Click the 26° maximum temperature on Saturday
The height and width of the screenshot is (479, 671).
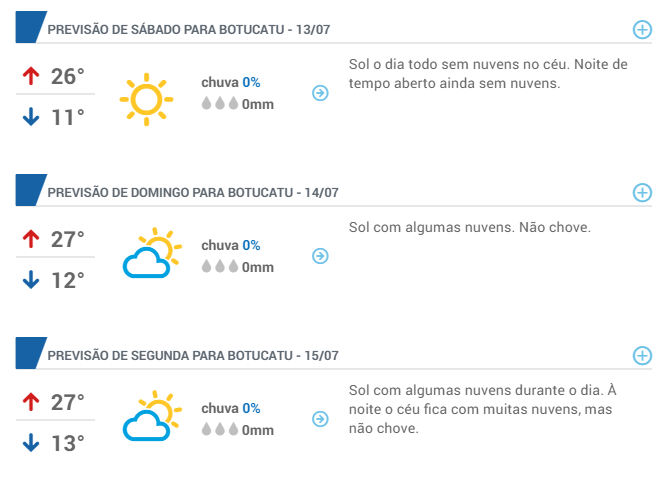coord(68,77)
